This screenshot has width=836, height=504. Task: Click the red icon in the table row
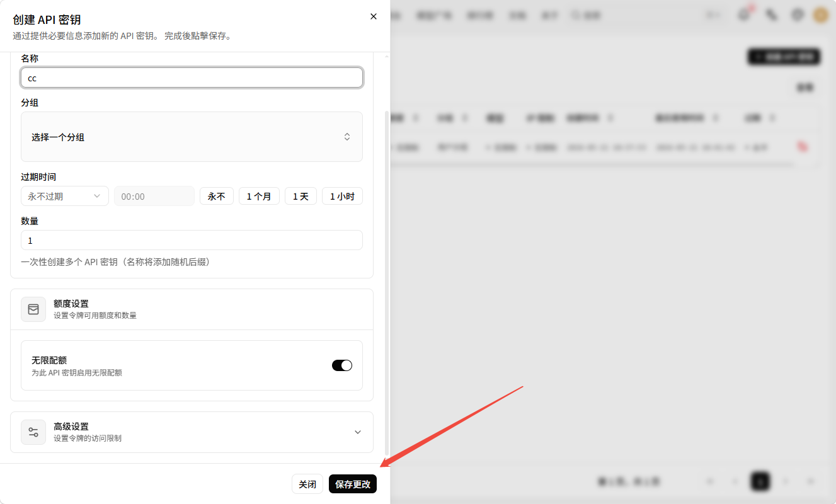(803, 147)
